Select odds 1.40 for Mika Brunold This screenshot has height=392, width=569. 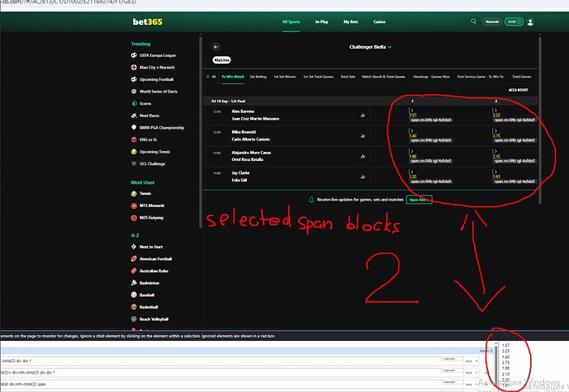coord(413,135)
